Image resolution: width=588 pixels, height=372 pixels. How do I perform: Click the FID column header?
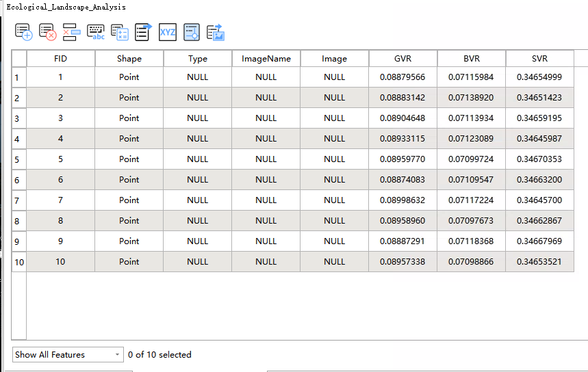[x=60, y=59]
